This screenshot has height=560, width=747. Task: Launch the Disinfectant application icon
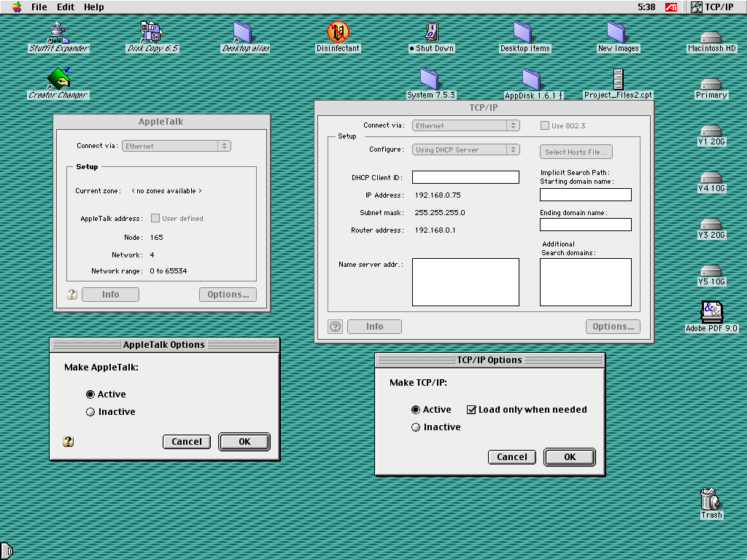(x=338, y=32)
